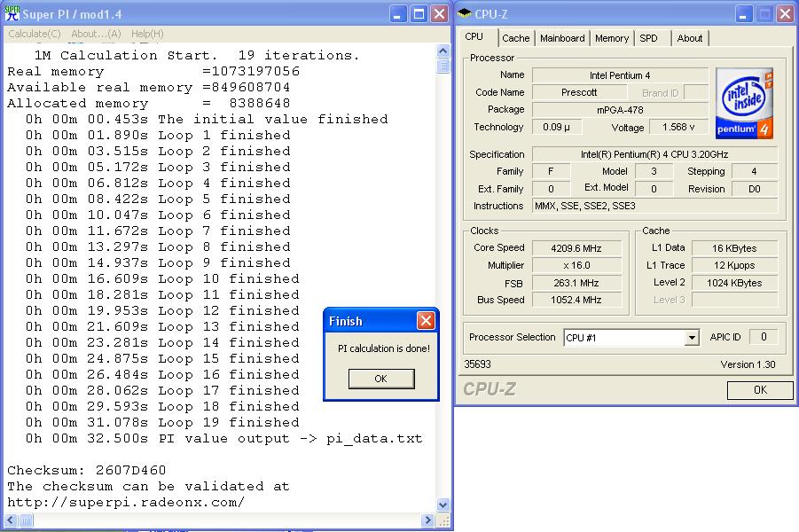Click the 'http://superpi.radeonx.com/' text
Screen dimensions: 799x532
tap(126, 502)
